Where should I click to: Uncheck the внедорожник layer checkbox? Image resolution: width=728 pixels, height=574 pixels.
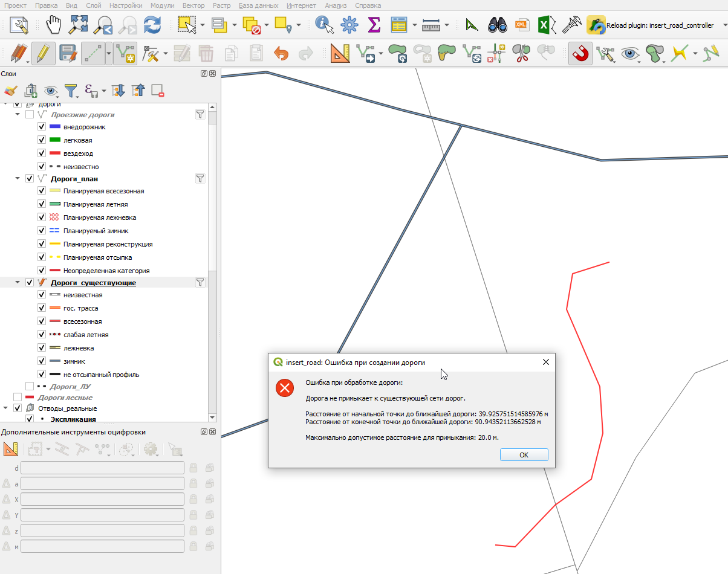coord(42,127)
